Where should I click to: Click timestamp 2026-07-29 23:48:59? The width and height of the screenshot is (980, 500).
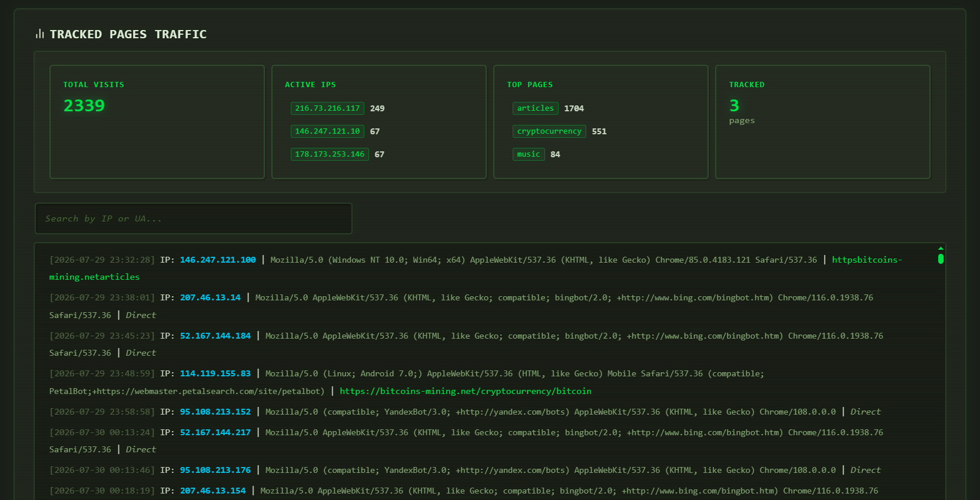102,373
